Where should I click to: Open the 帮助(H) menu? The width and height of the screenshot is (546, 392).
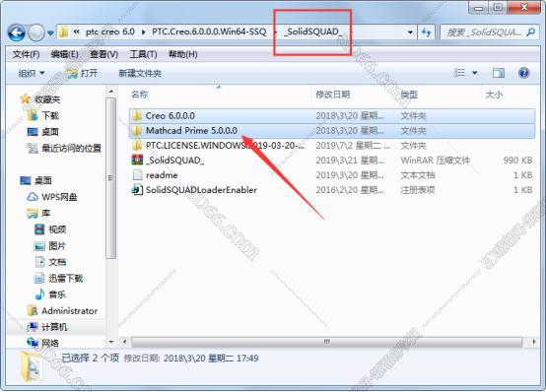pos(183,54)
